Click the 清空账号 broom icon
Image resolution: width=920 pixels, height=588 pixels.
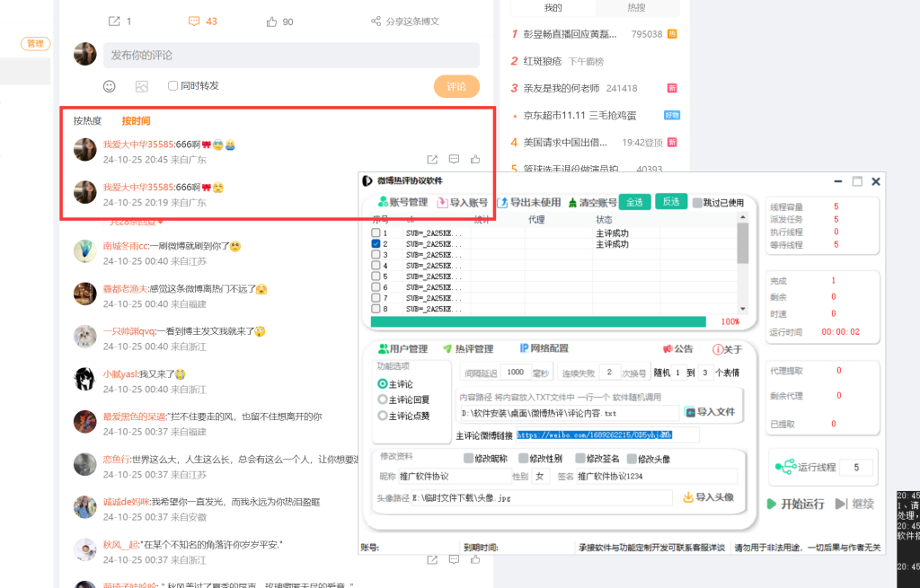571,201
